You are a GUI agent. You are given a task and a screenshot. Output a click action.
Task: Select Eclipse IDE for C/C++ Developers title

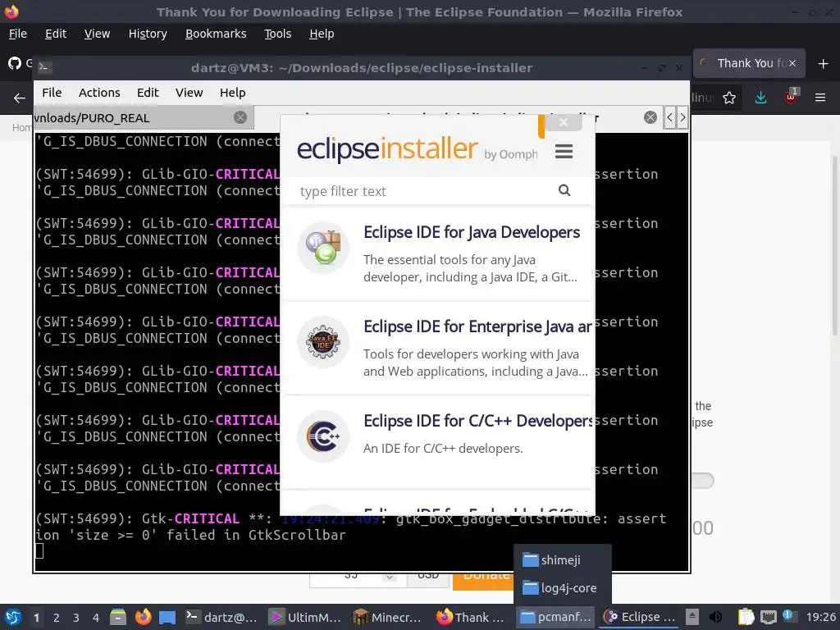(x=478, y=421)
